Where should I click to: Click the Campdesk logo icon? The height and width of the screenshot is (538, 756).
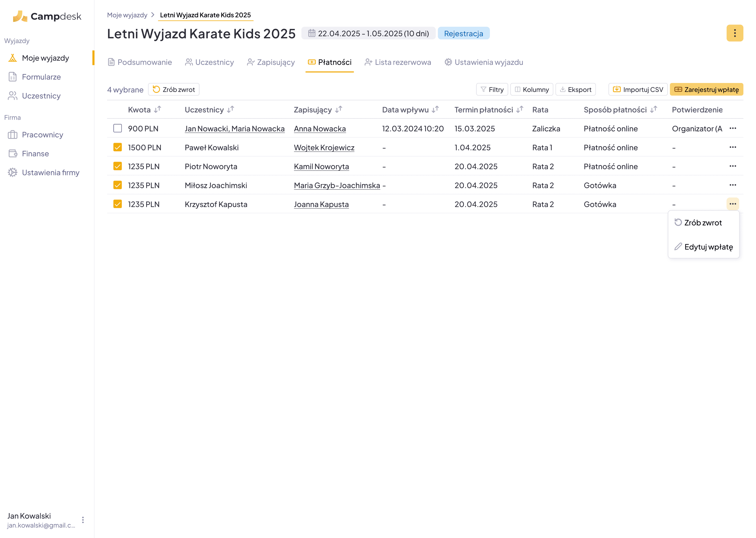(x=20, y=16)
